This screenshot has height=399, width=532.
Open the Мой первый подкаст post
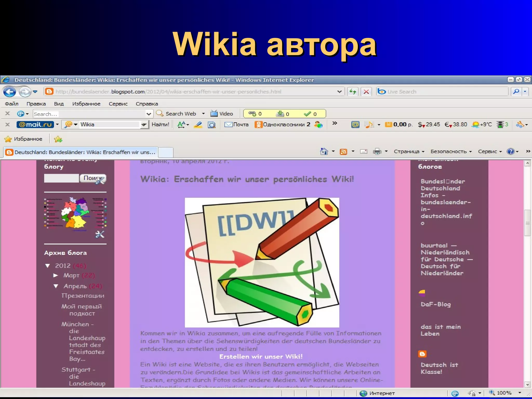tap(82, 310)
